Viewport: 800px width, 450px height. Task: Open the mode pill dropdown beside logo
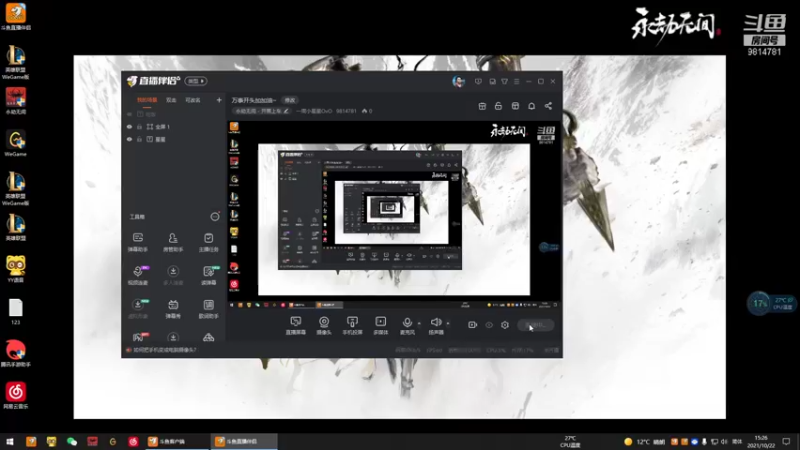tap(196, 81)
